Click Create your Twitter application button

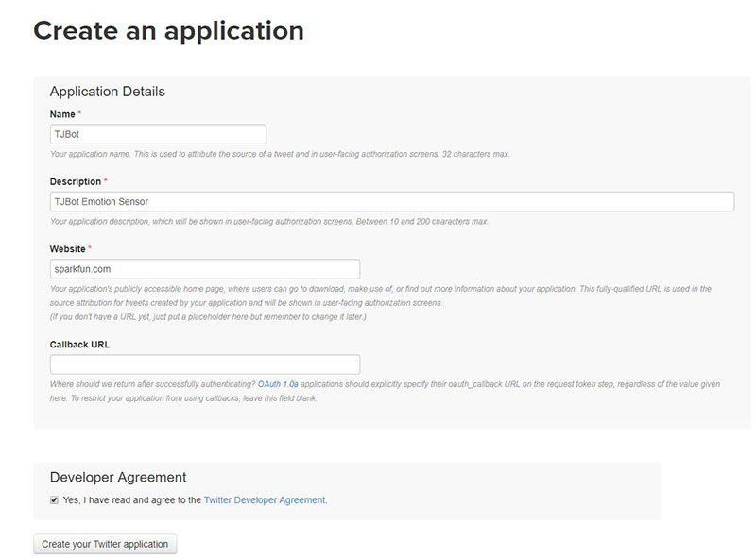pos(105,544)
